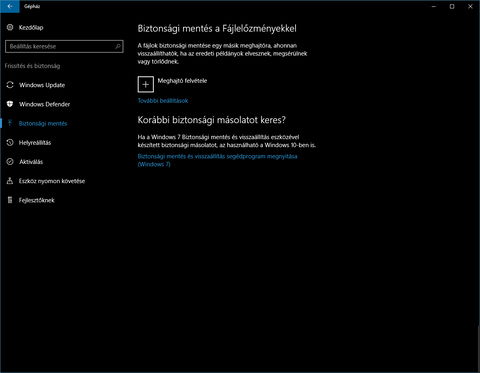Click the back arrow in title bar
The height and width of the screenshot is (373, 480).
click(x=10, y=6)
